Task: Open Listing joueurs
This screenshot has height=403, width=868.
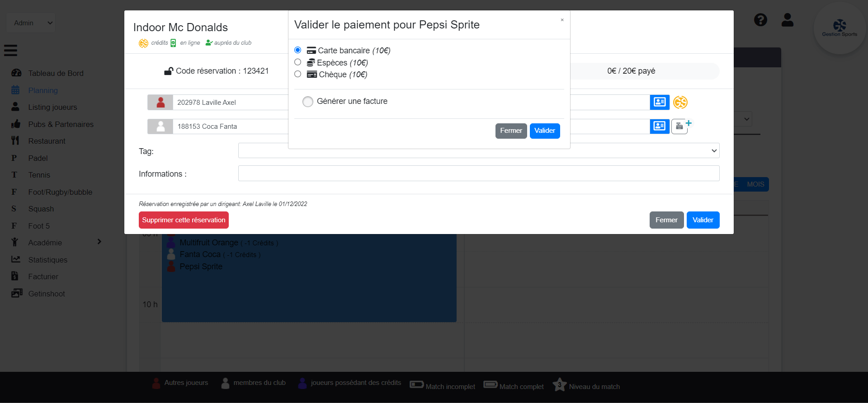Action: tap(52, 107)
